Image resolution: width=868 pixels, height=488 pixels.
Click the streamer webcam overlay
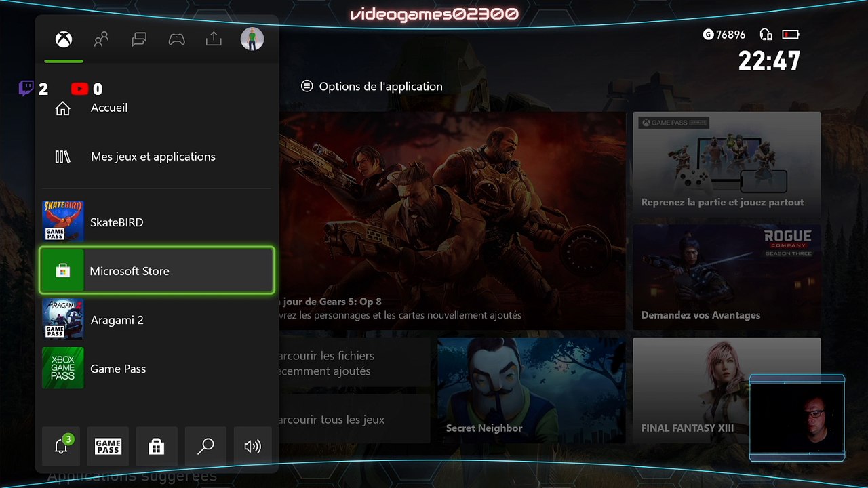coord(797,418)
